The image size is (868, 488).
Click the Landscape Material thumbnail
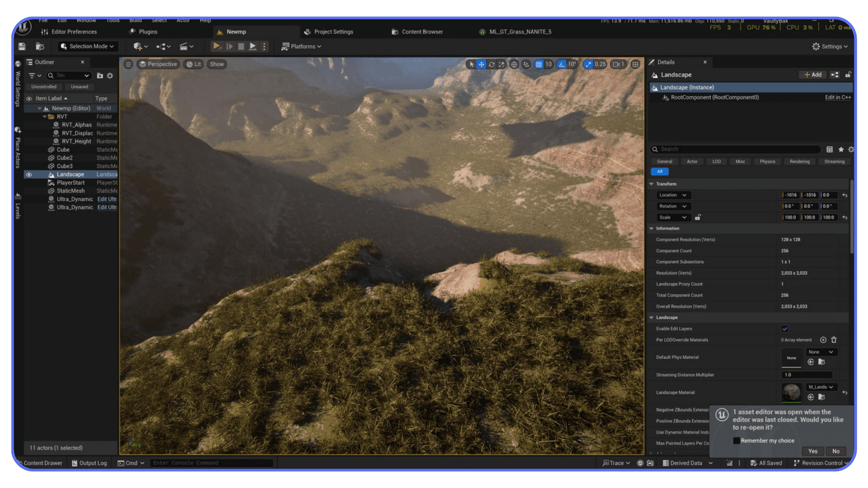[791, 392]
